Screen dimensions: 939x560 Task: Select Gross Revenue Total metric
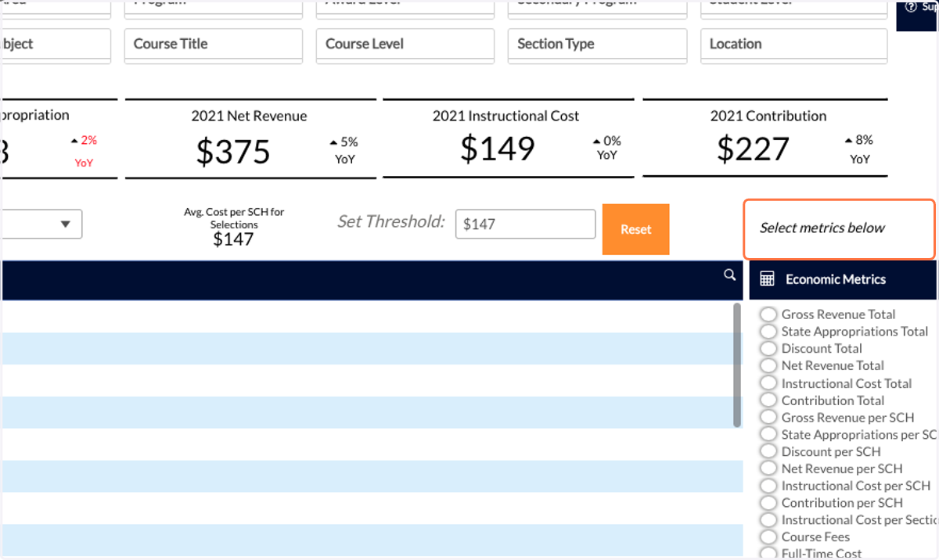click(x=768, y=314)
